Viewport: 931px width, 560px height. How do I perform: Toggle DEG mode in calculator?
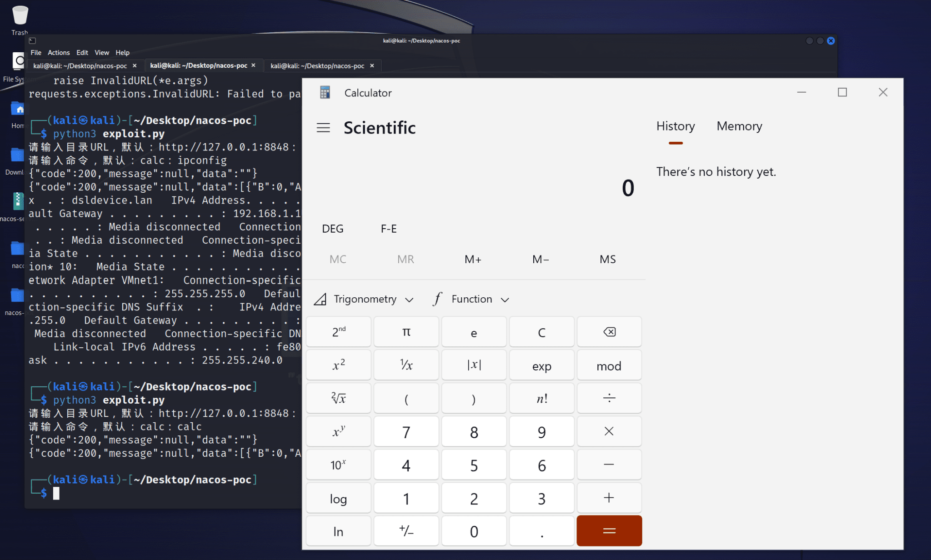tap(332, 228)
